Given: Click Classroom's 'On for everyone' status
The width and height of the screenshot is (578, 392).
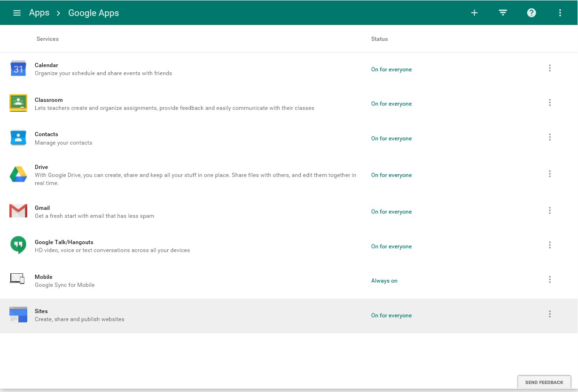Looking at the screenshot, I should point(391,104).
